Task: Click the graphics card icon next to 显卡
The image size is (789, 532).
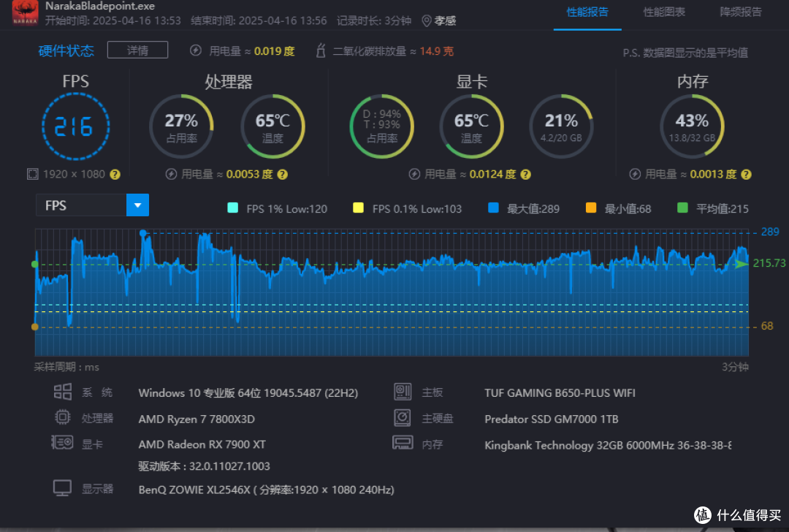Action: pyautogui.click(x=62, y=442)
